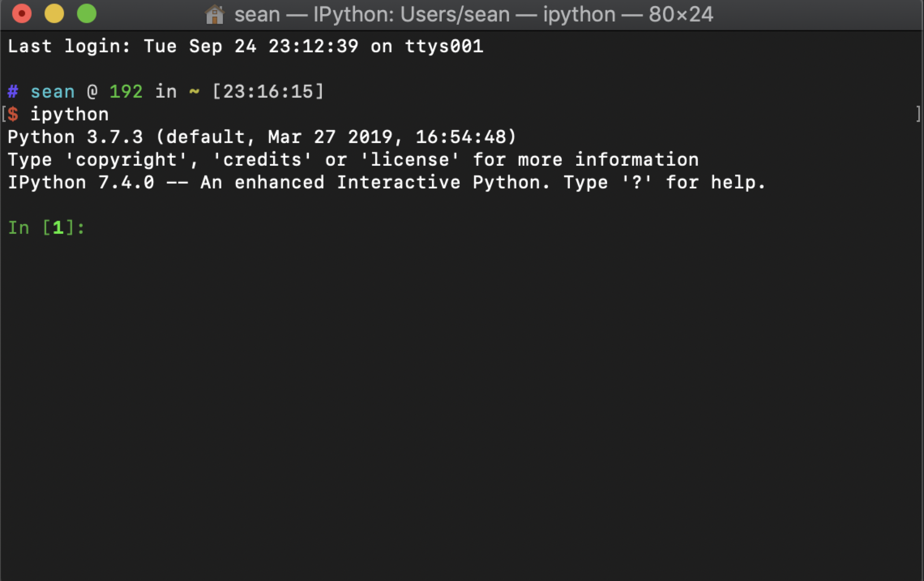Click the 'Last login' line text
The width and height of the screenshot is (924, 581).
(x=246, y=46)
